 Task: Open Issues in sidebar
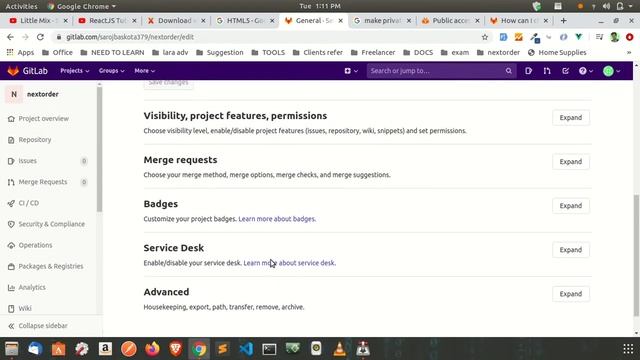27,161
